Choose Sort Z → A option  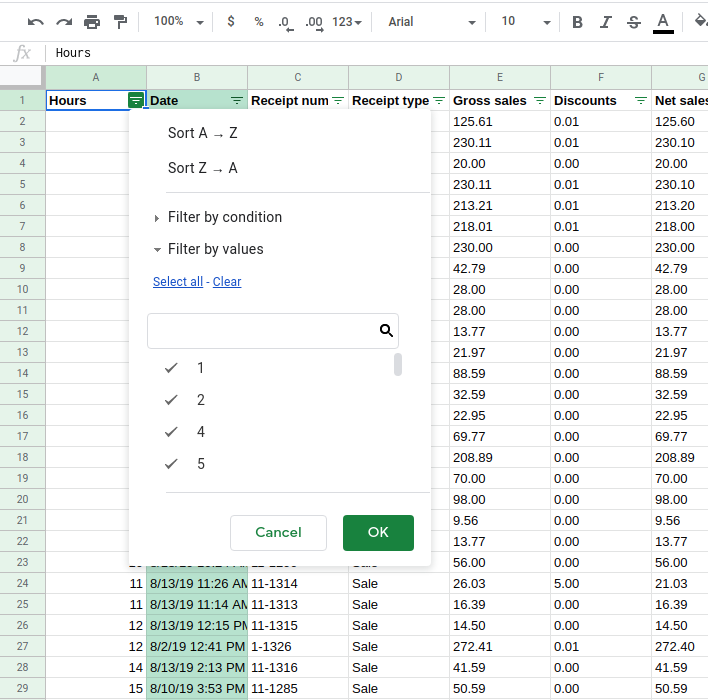click(203, 168)
